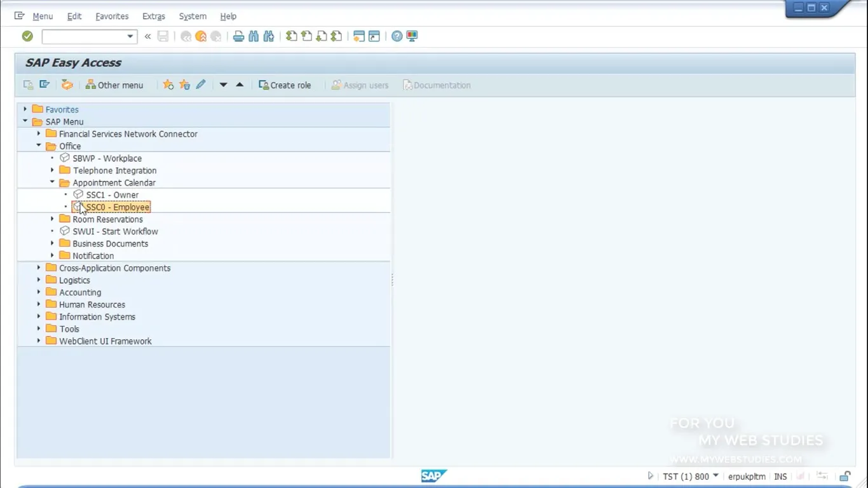Click the Previous Page icon
The height and width of the screenshot is (488, 868).
[306, 36]
